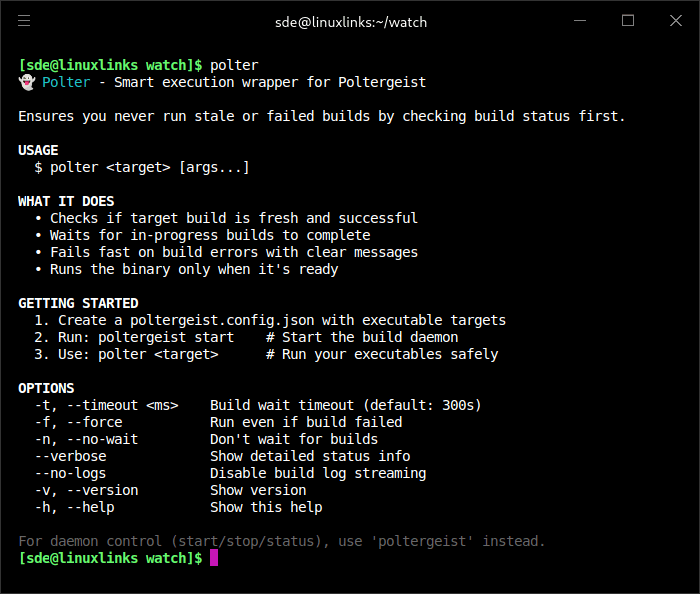Click the cyan Polter name in header
The image size is (700, 594).
point(66,82)
